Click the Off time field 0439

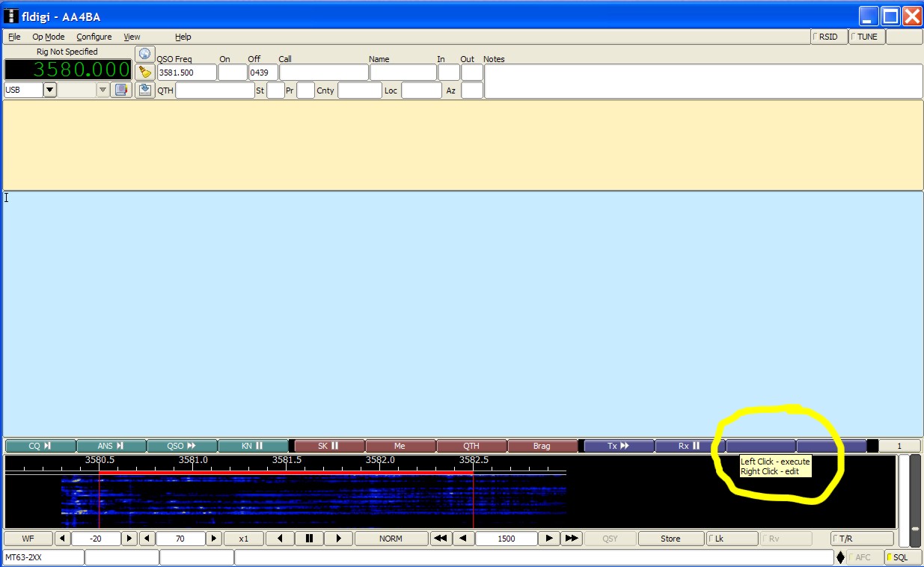point(263,73)
